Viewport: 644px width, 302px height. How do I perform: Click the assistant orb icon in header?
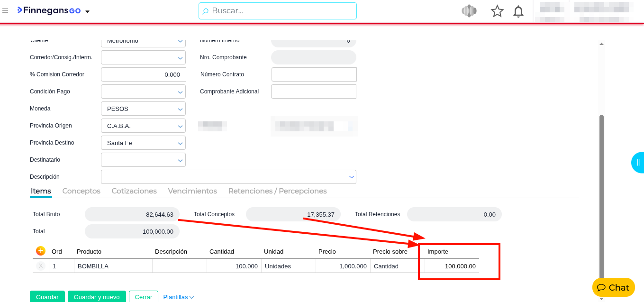point(469,11)
